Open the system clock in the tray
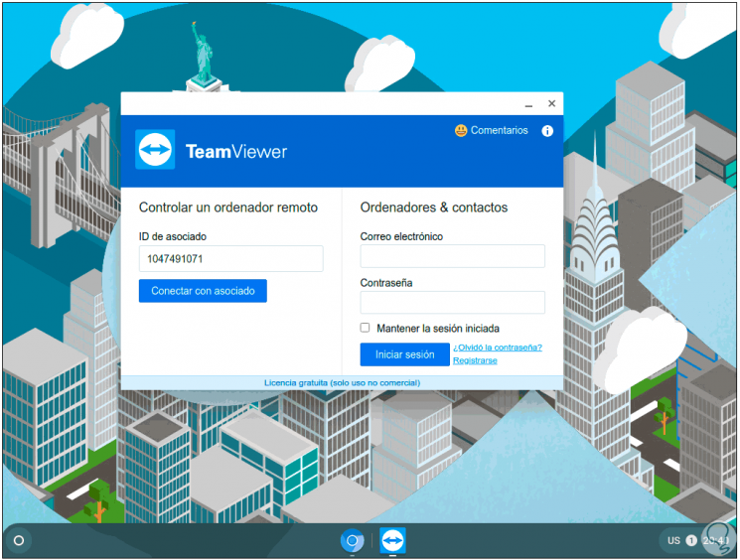Image resolution: width=740 pixels, height=560 pixels. 715,541
